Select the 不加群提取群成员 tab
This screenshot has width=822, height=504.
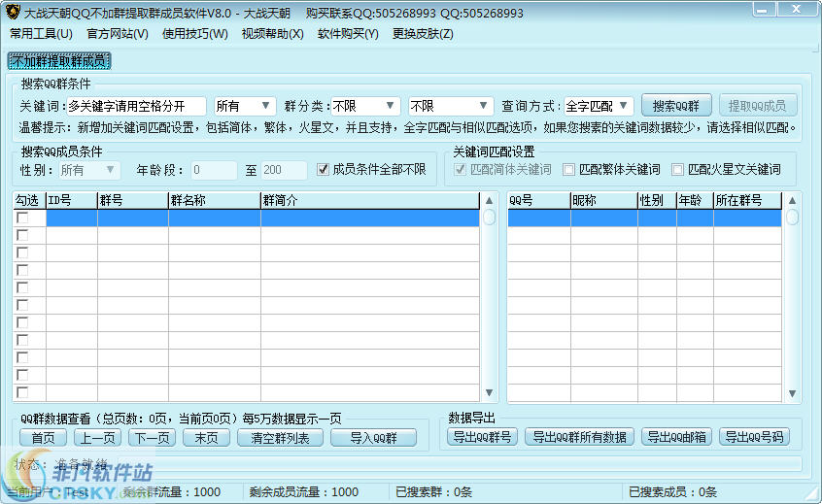[x=59, y=61]
